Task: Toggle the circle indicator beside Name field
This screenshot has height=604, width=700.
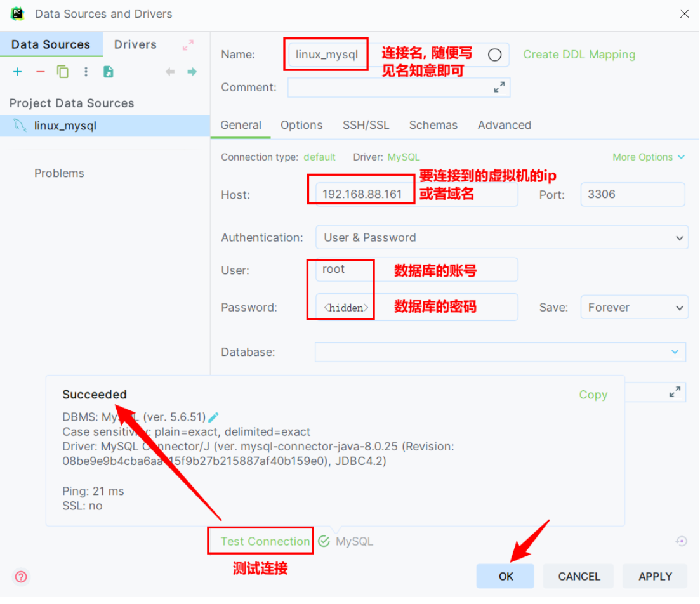Action: [x=495, y=55]
